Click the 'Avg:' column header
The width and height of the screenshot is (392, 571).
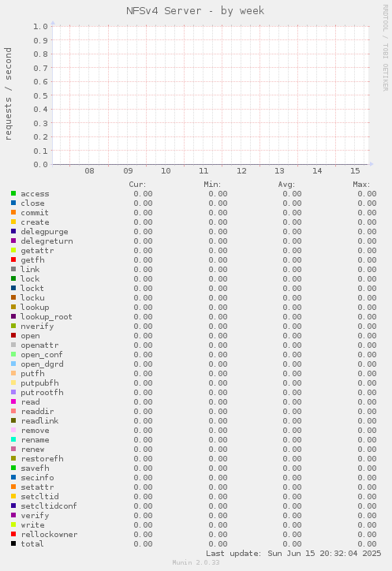tap(286, 185)
